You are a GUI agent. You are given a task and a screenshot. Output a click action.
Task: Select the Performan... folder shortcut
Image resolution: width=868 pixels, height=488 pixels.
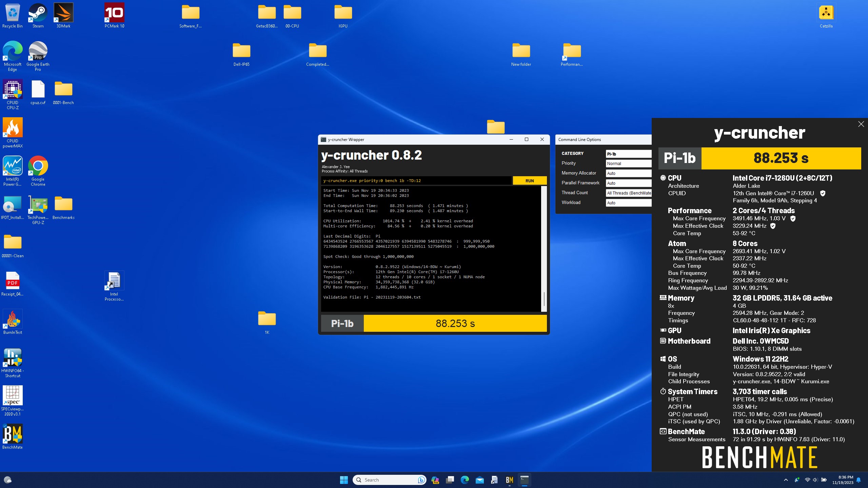(x=572, y=54)
